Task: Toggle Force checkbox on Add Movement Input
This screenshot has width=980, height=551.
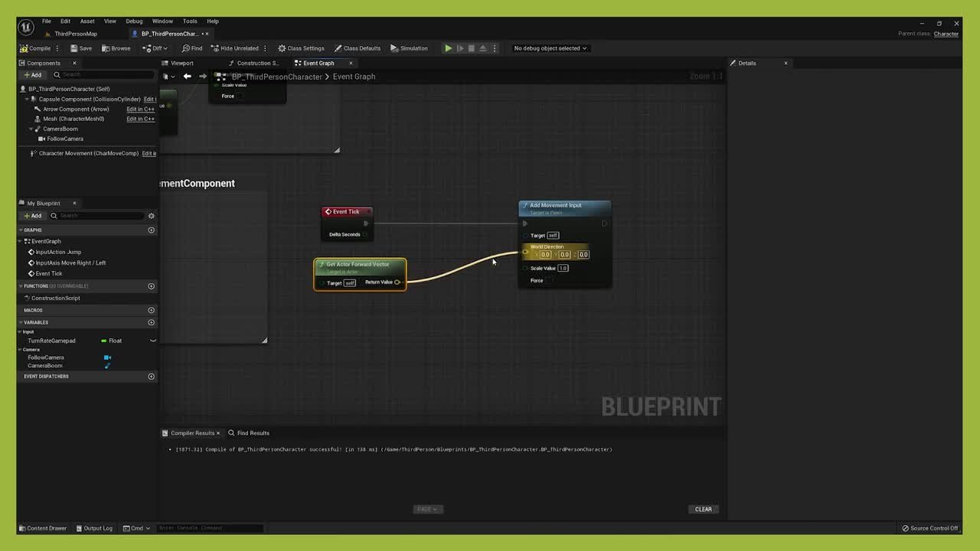Action: pos(549,280)
